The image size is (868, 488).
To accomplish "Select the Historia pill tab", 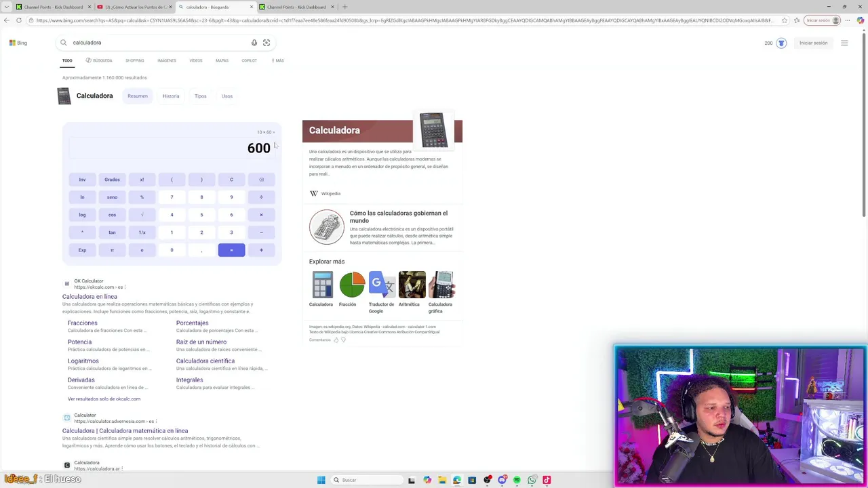I will coord(171,96).
